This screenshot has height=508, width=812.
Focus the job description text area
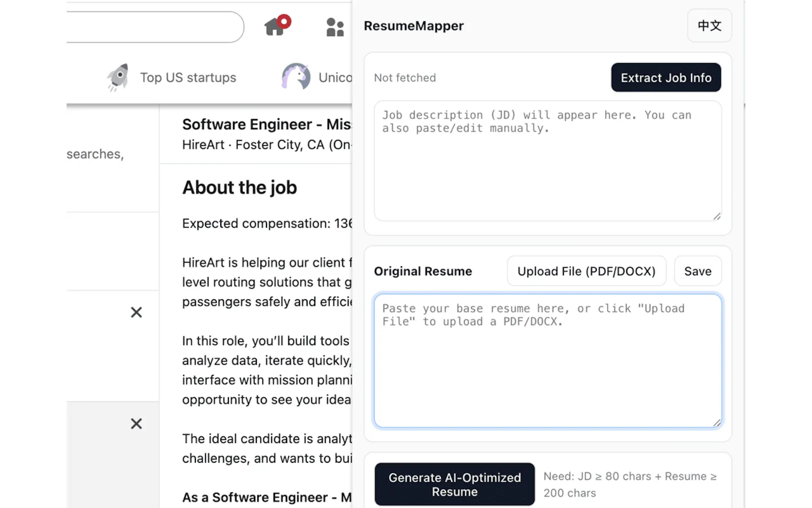548,161
